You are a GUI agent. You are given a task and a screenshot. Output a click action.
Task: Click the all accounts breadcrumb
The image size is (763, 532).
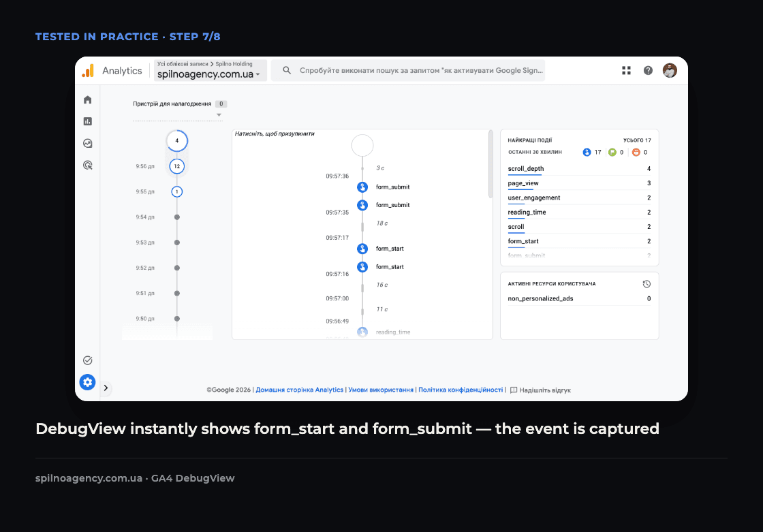[183, 64]
